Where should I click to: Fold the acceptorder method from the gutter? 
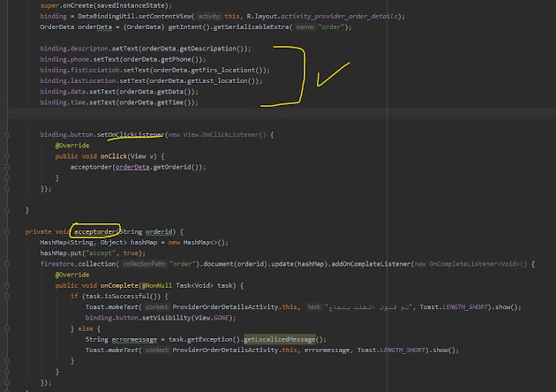click(x=7, y=231)
